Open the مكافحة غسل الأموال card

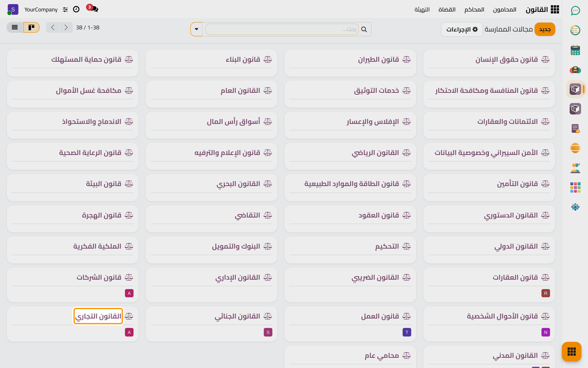click(x=73, y=94)
